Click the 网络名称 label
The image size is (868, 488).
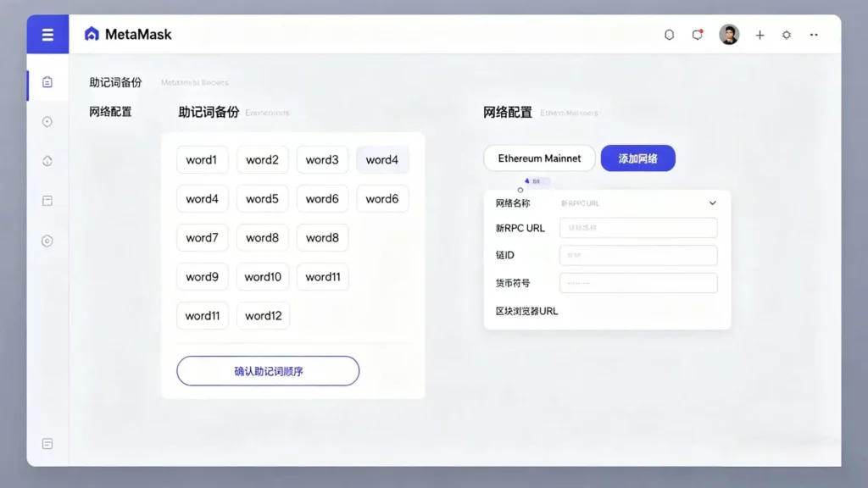click(513, 203)
